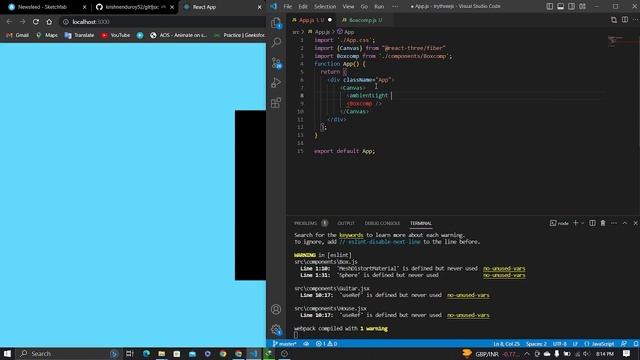Create a new terminal with plus icon
This screenshot has height=360, width=640.
(x=576, y=223)
